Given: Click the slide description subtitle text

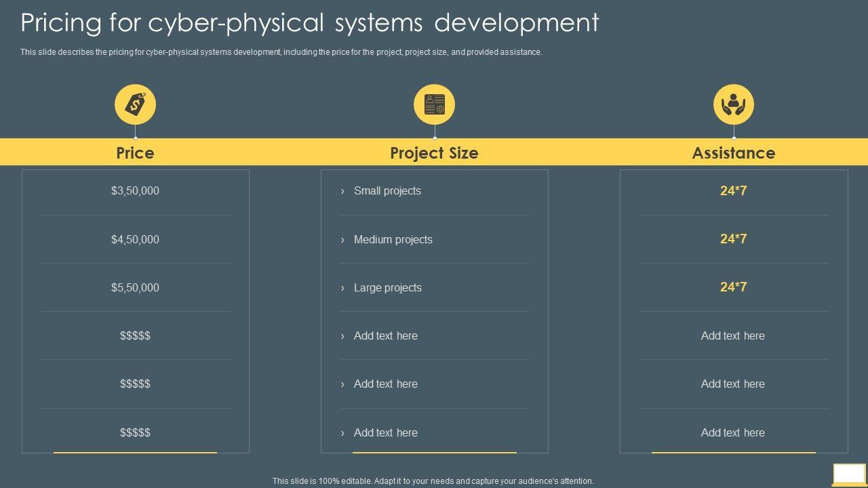Looking at the screenshot, I should point(281,52).
